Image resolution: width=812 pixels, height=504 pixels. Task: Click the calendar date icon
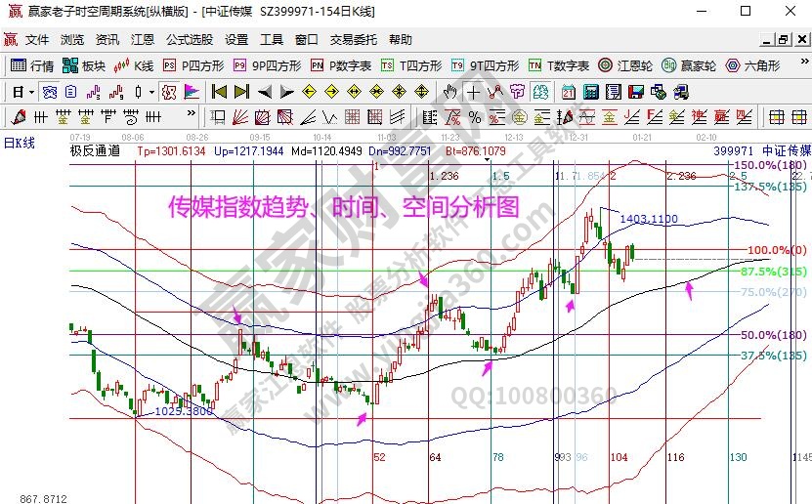coord(568,92)
